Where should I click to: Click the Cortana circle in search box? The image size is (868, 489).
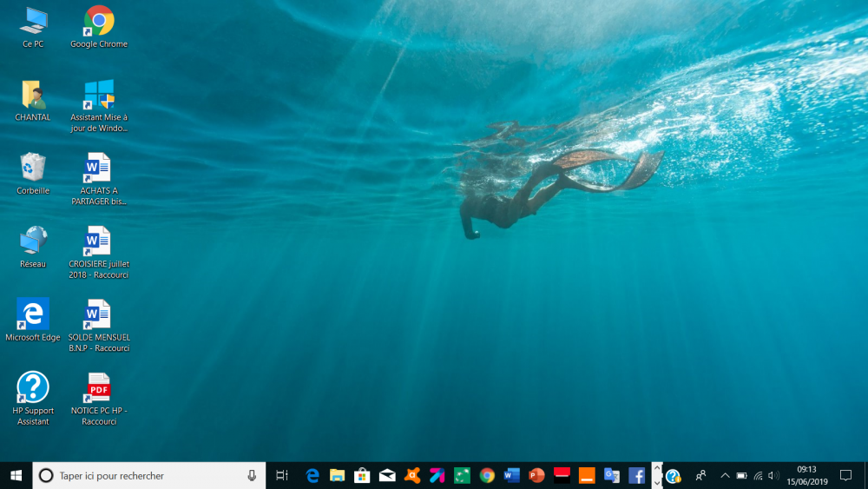coord(46,475)
